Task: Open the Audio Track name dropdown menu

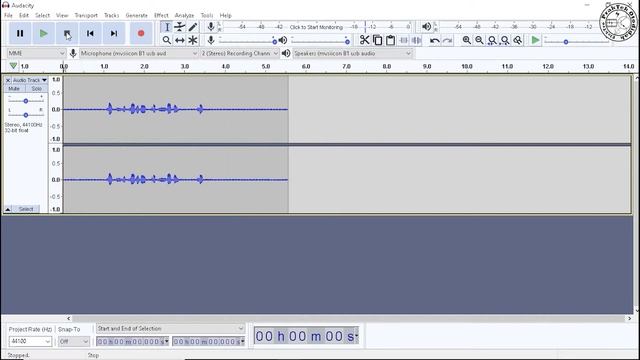Action: point(30,80)
